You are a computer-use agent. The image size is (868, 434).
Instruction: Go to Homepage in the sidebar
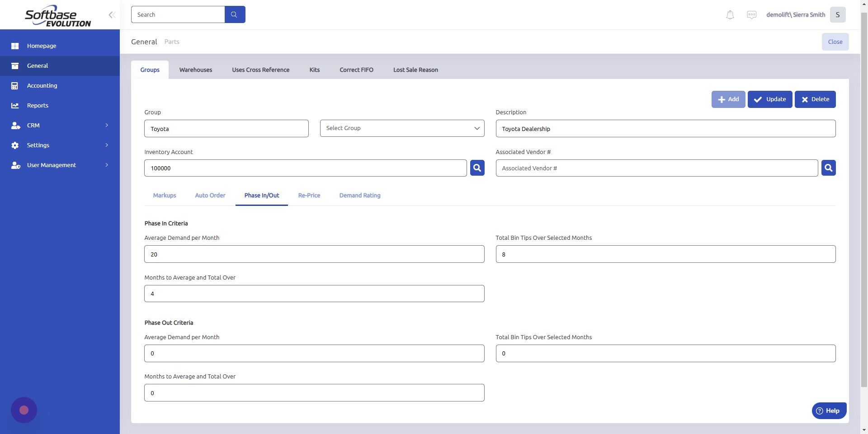coord(60,46)
